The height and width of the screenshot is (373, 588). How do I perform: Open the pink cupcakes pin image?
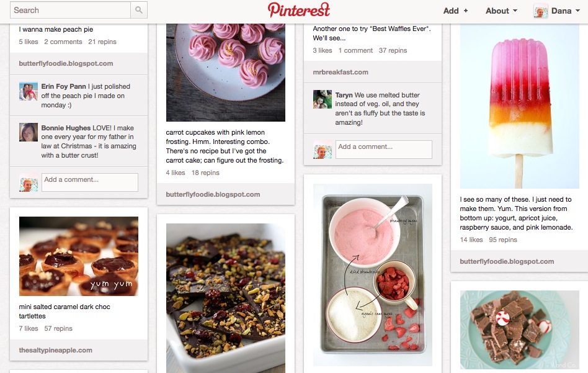[226, 73]
